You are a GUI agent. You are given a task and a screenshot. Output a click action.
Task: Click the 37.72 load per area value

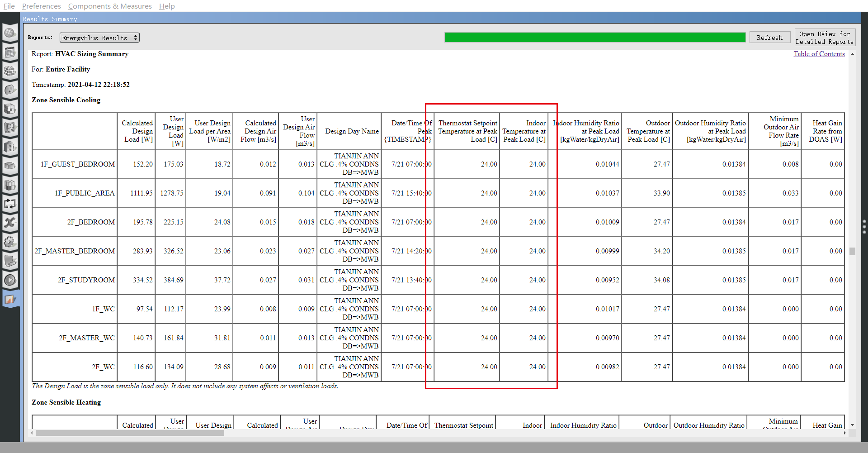pyautogui.click(x=222, y=280)
